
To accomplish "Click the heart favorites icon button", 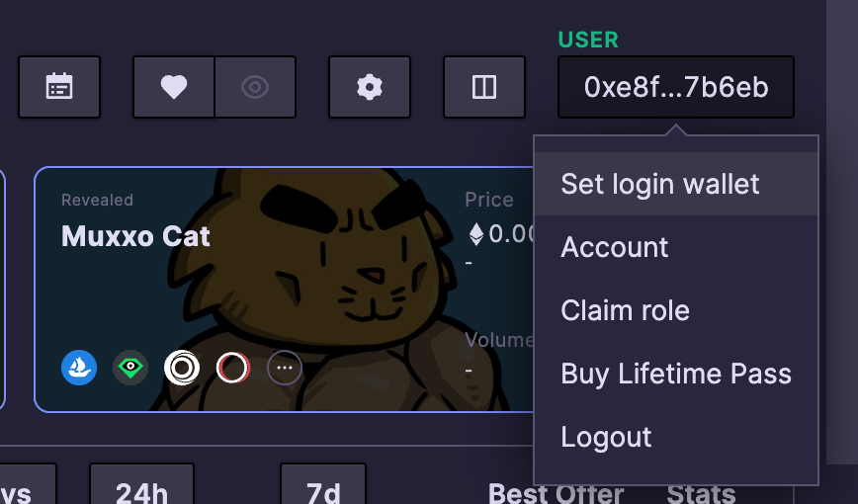I will coord(174,87).
